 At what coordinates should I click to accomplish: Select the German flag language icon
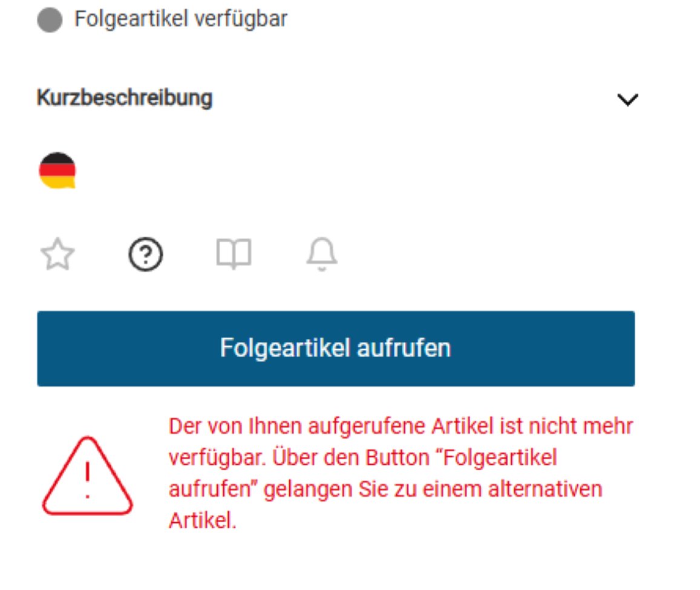[57, 171]
